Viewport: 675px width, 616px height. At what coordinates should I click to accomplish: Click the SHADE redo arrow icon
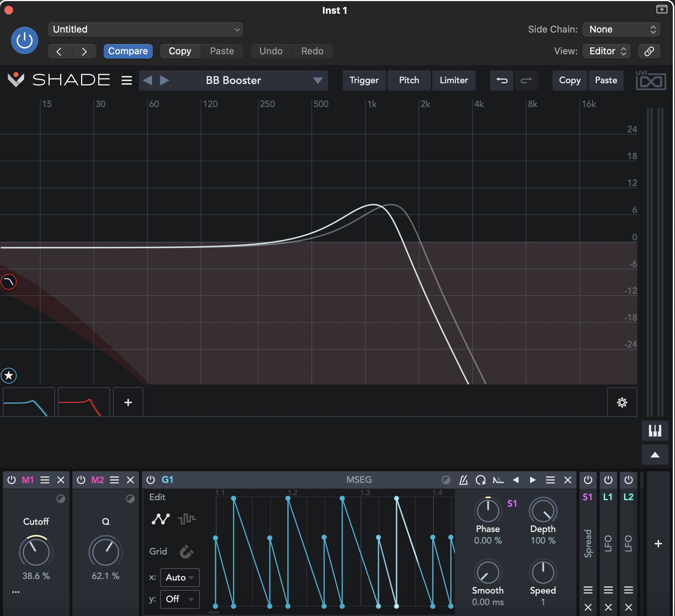point(526,80)
